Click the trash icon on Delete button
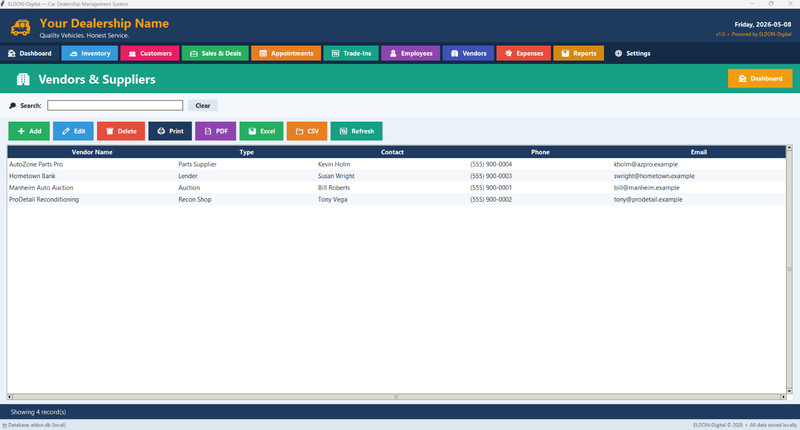 [109, 131]
